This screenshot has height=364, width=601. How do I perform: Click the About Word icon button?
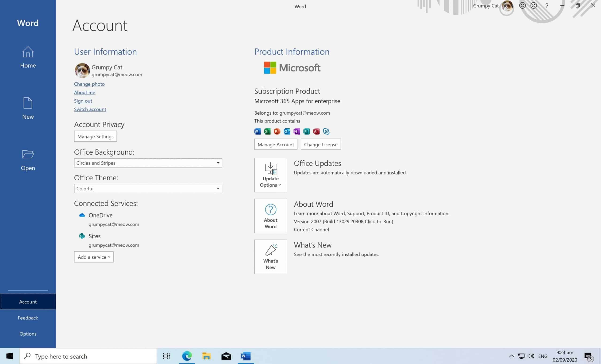pyautogui.click(x=270, y=216)
